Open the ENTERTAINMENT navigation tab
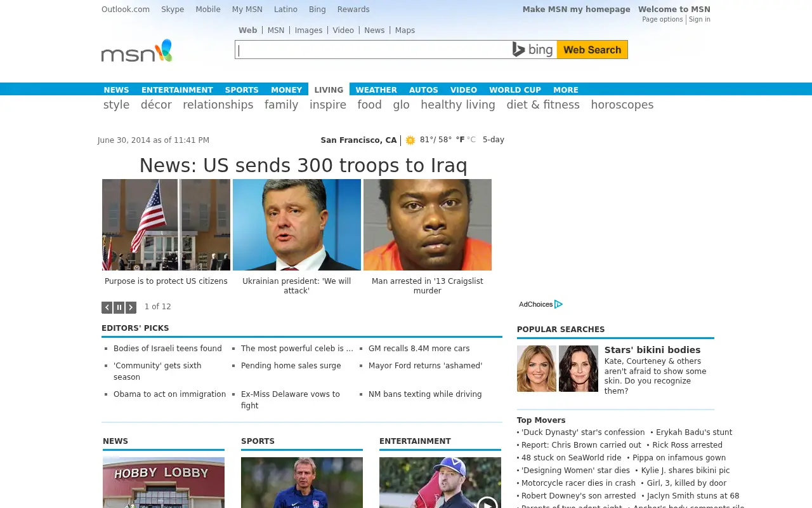The height and width of the screenshot is (508, 812). pos(177,90)
